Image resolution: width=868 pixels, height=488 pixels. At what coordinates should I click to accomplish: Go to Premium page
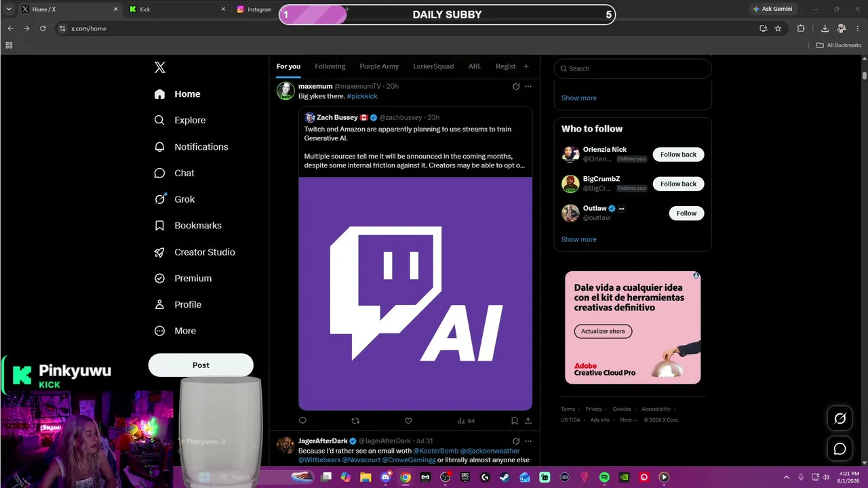182,278
